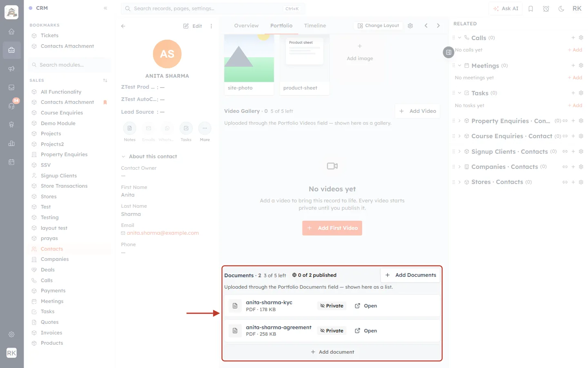Screen dimensions: 588x368
Task: Open the anita-sharma-kyc document
Action: 366,306
